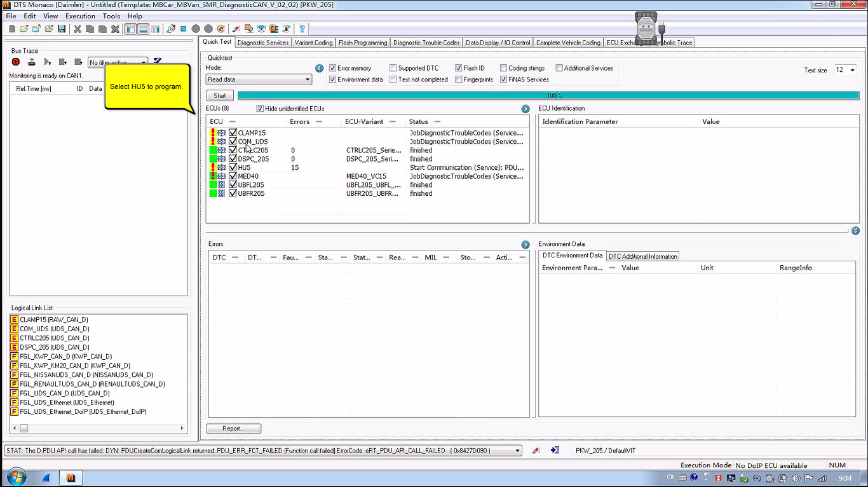Click the 100% quicktest progress bar
The width and height of the screenshot is (868, 487).
click(x=548, y=95)
